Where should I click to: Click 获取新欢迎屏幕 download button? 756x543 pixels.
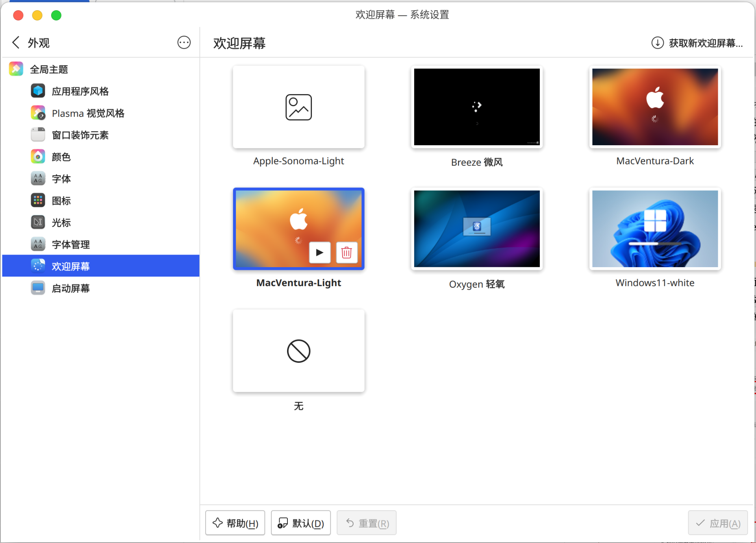pyautogui.click(x=697, y=43)
